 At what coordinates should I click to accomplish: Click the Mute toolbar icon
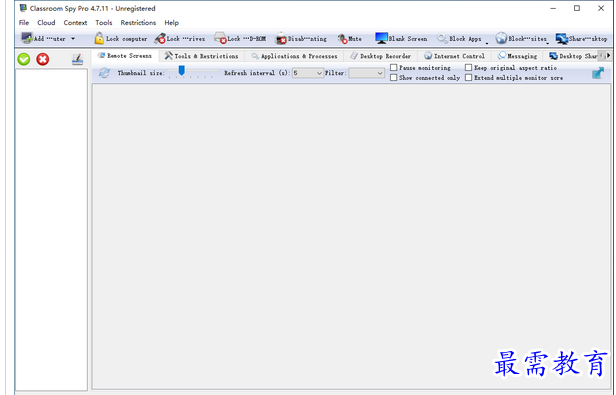(343, 39)
